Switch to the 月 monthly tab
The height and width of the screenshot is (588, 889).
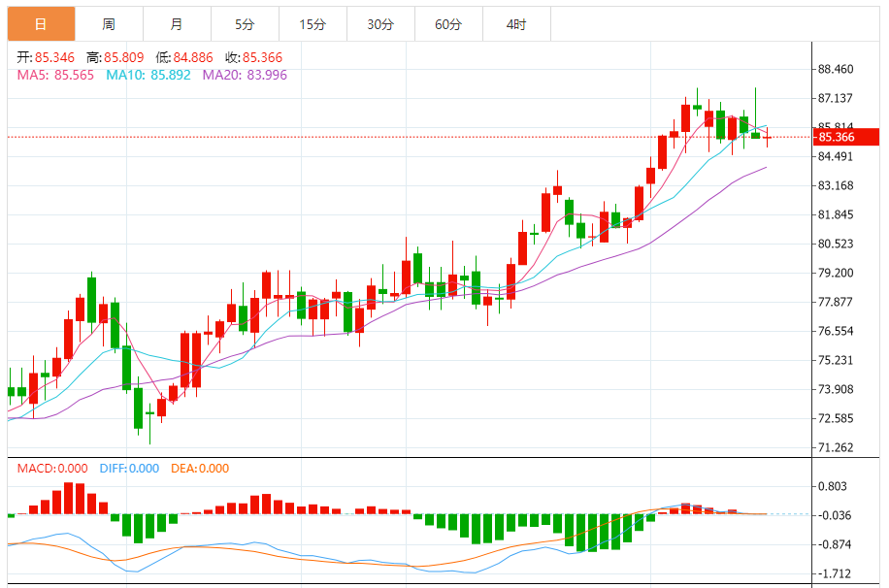[177, 24]
